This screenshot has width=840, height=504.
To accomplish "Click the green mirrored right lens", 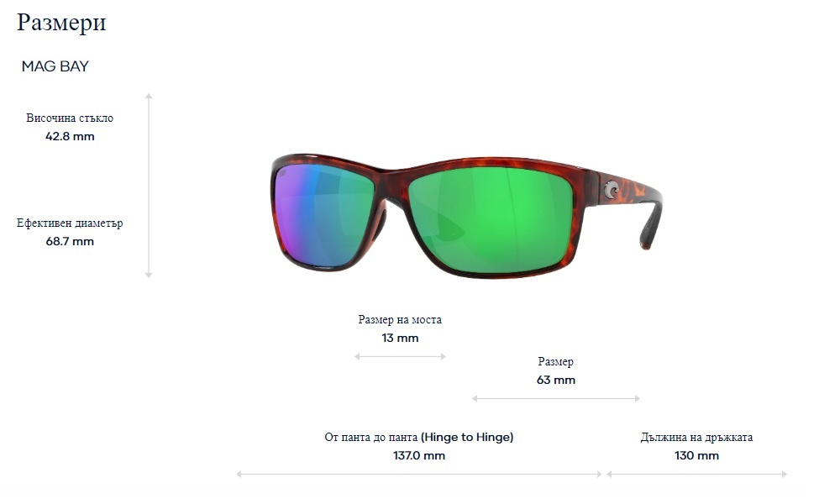I will [491, 219].
